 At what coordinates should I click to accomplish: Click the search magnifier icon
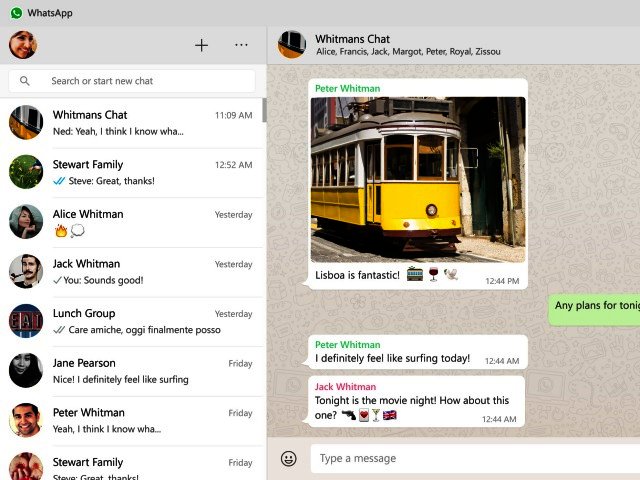(x=25, y=81)
